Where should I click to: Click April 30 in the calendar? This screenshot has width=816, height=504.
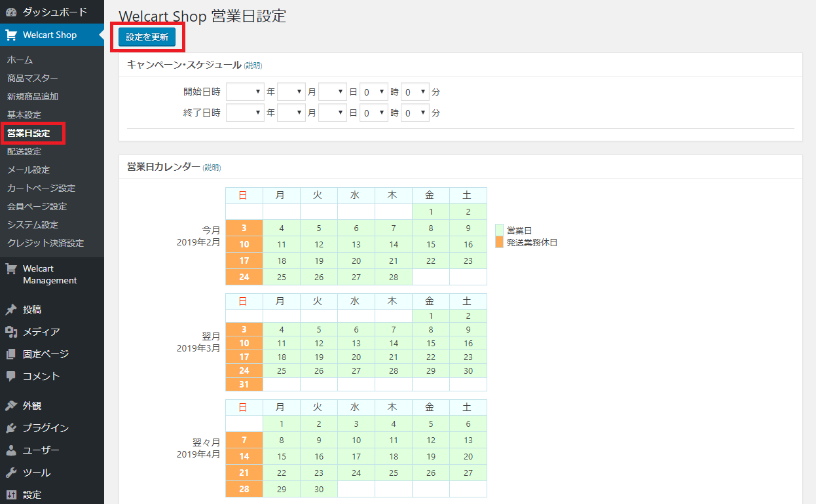(319, 489)
